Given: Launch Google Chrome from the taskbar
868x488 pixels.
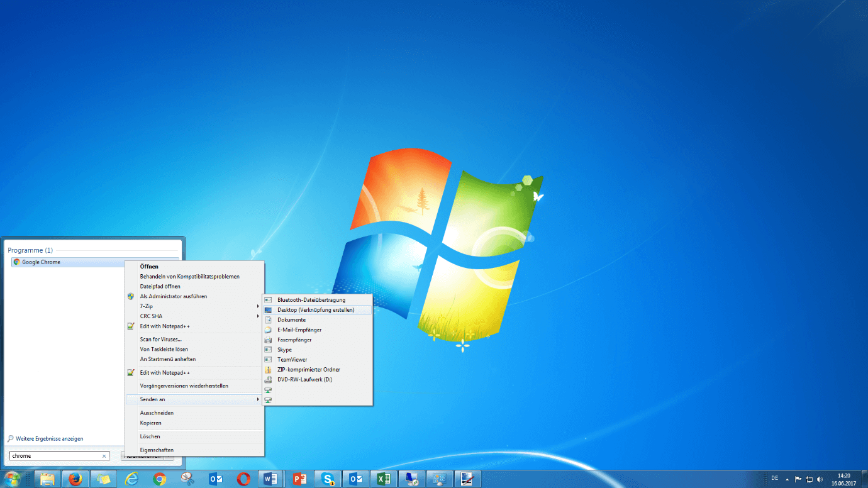Looking at the screenshot, I should click(x=160, y=479).
